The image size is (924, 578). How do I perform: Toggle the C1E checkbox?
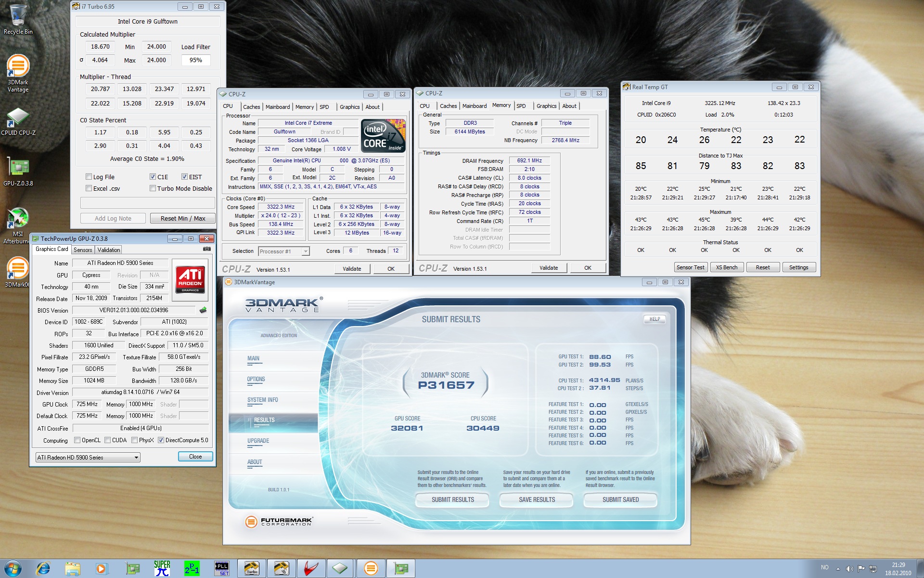pyautogui.click(x=153, y=177)
